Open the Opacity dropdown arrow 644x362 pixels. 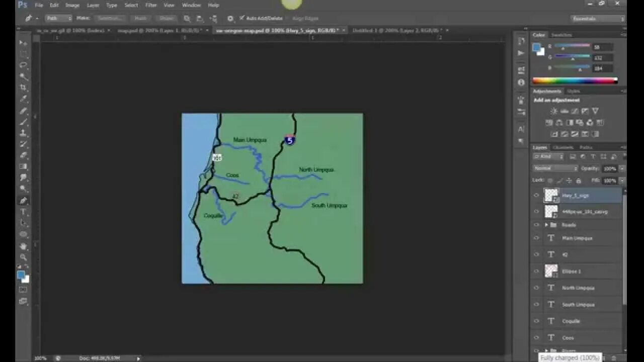click(x=622, y=168)
